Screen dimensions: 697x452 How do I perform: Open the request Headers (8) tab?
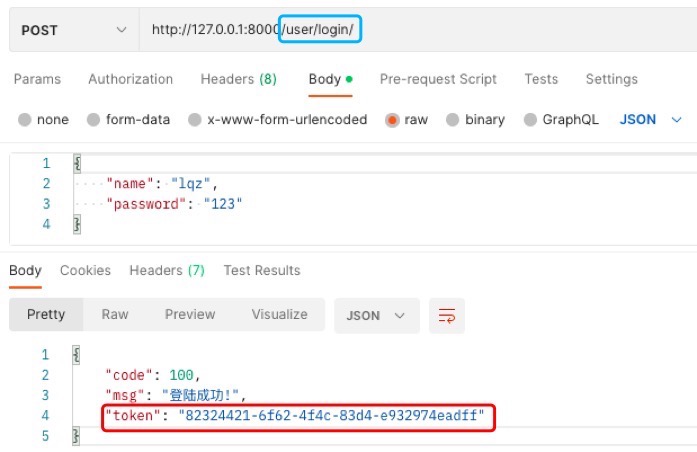point(238,79)
